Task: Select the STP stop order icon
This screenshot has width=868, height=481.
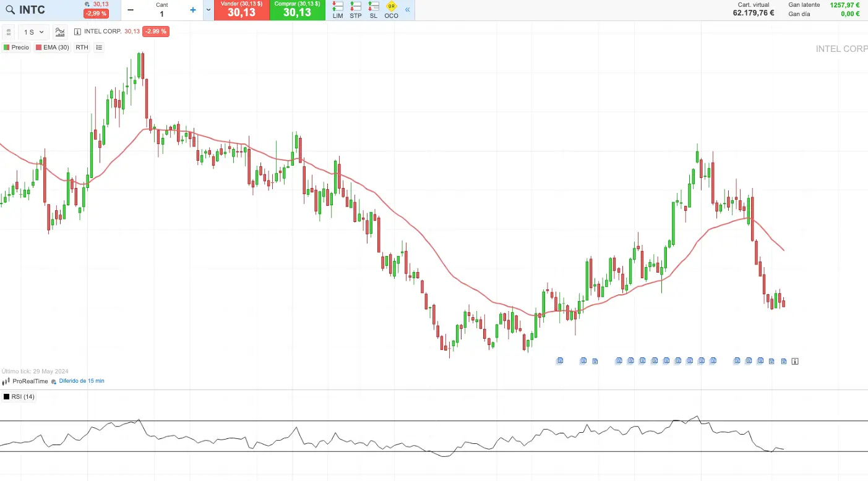Action: tap(356, 10)
